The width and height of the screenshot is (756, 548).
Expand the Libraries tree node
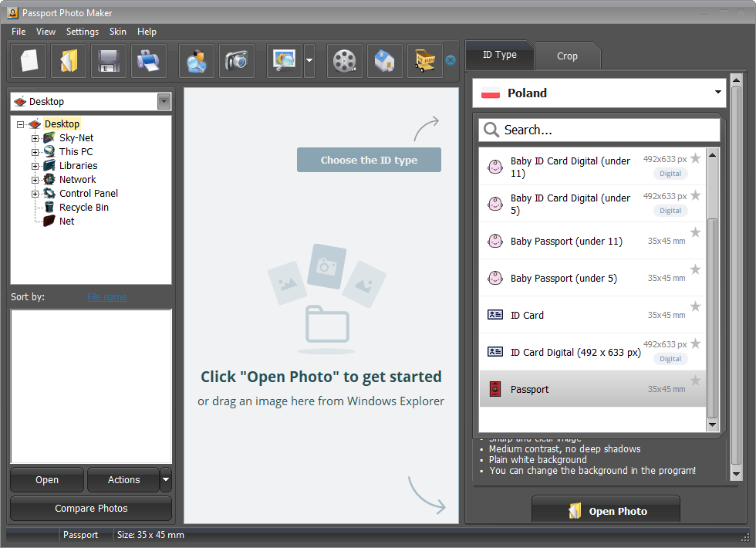[35, 167]
